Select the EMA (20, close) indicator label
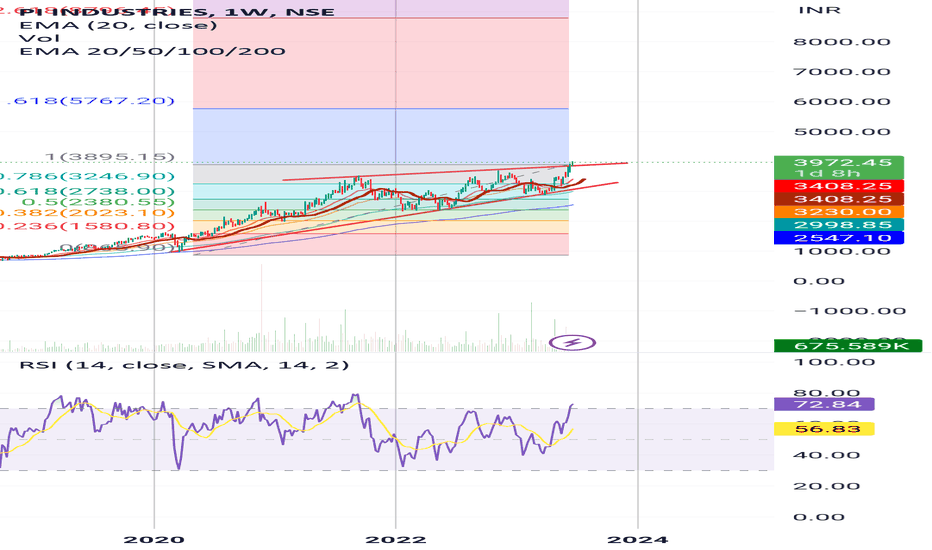 tap(118, 25)
